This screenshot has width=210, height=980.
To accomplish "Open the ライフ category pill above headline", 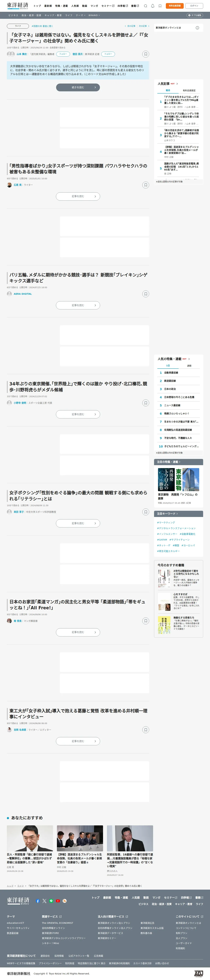I will [18, 26].
